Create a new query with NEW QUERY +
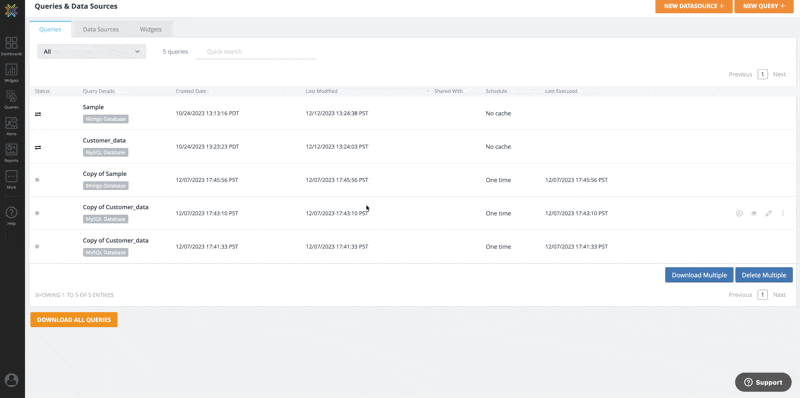The height and width of the screenshot is (398, 800). coord(764,6)
